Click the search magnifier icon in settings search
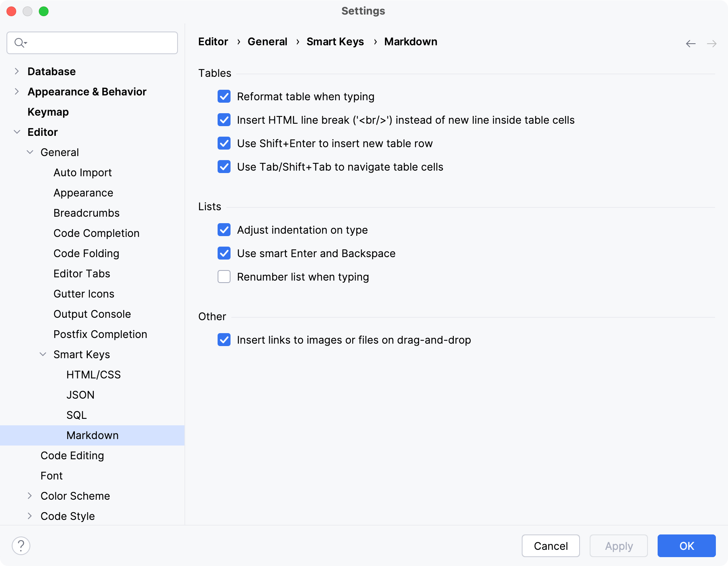The width and height of the screenshot is (728, 566). tap(19, 42)
